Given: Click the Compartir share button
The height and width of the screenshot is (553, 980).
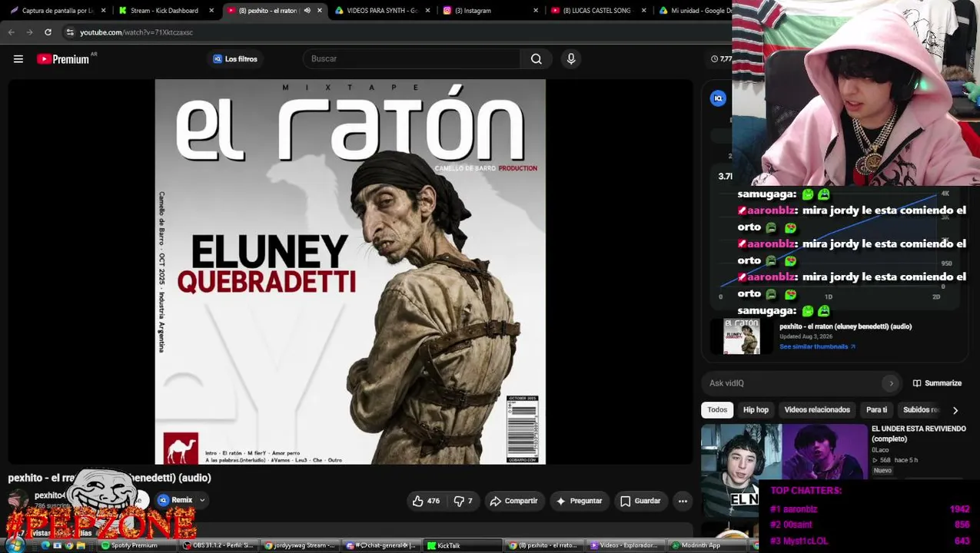Looking at the screenshot, I should pos(514,501).
